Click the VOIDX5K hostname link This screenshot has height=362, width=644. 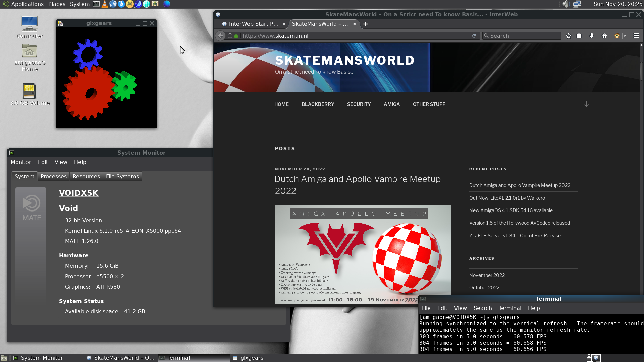(79, 193)
